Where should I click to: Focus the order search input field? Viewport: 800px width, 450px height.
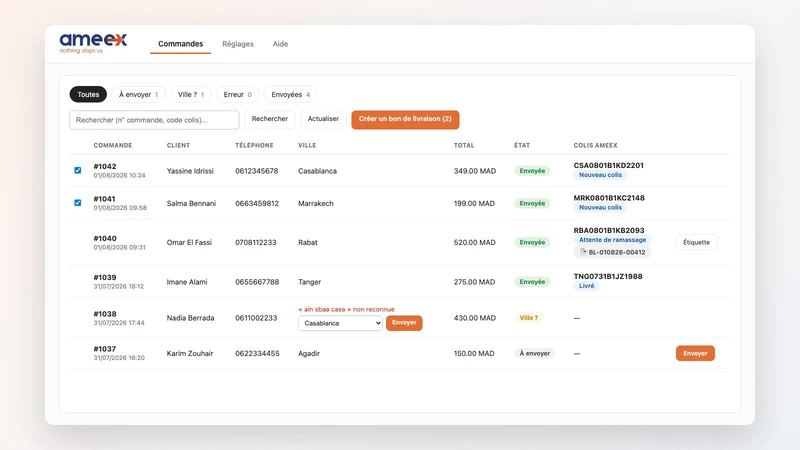point(155,120)
